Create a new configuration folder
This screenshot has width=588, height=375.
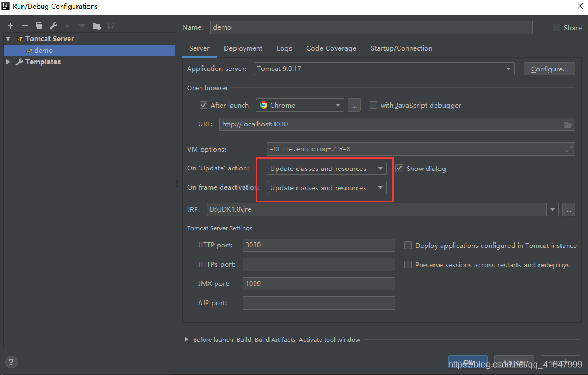pos(96,25)
